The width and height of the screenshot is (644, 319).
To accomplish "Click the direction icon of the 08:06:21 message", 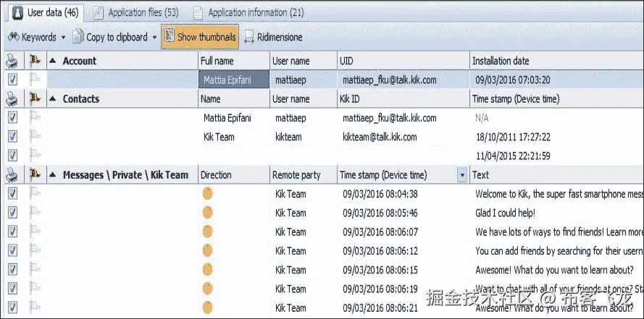I will (208, 307).
